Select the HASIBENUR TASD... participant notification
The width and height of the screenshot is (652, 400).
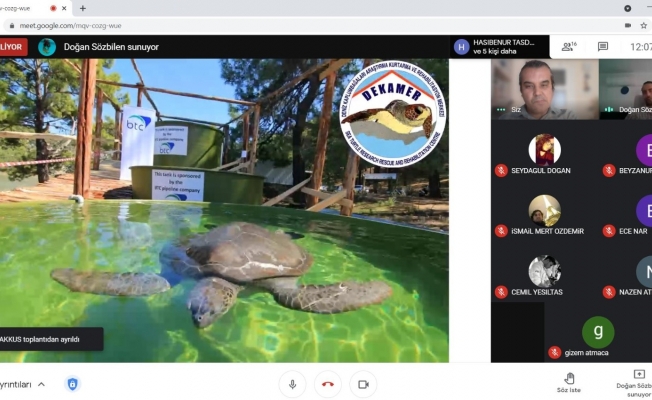coord(499,46)
